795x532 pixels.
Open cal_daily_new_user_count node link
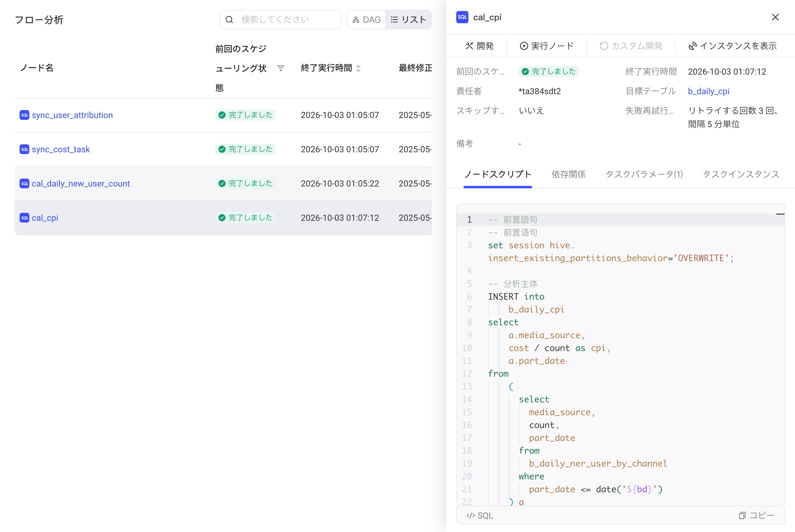coord(81,183)
